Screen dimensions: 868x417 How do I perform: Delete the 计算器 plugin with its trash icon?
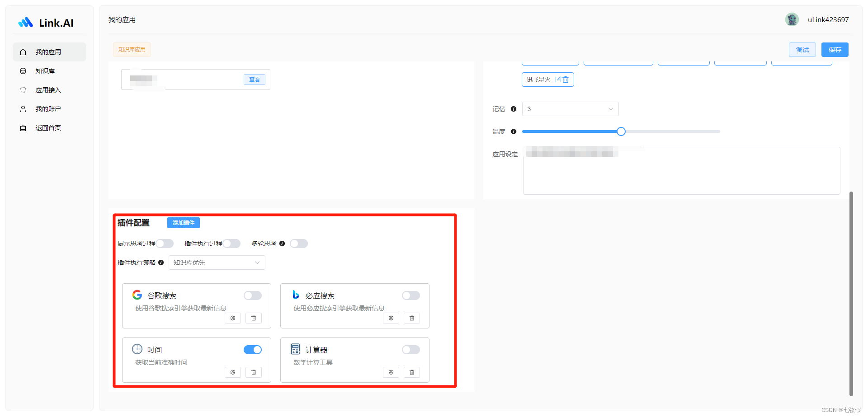(x=412, y=372)
